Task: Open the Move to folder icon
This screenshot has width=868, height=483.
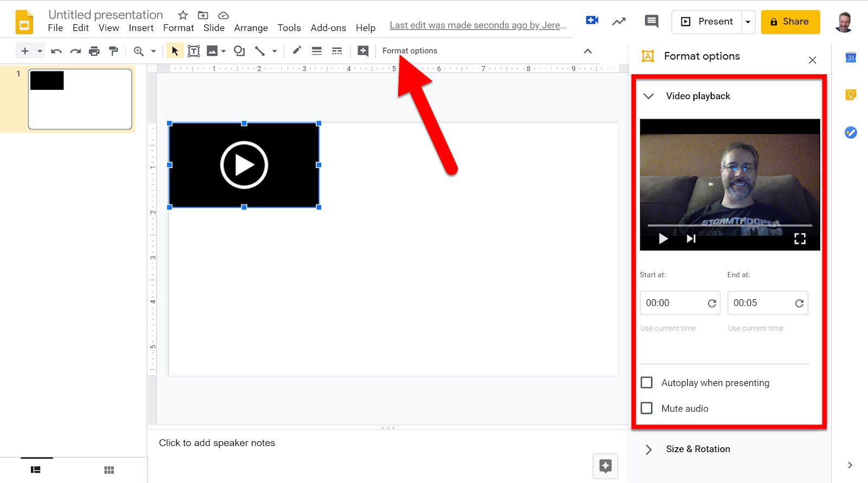Action: [x=203, y=15]
